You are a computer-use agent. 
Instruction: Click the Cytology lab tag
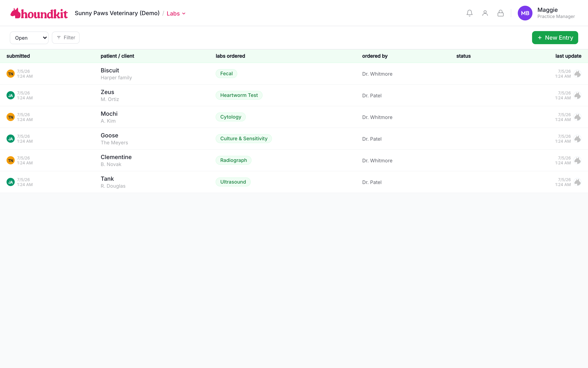[231, 117]
